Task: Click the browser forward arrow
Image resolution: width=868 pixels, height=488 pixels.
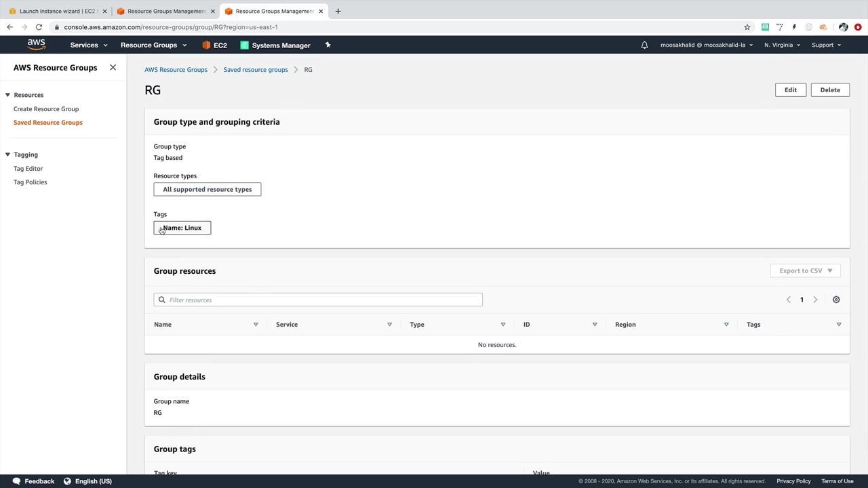Action: point(24,27)
